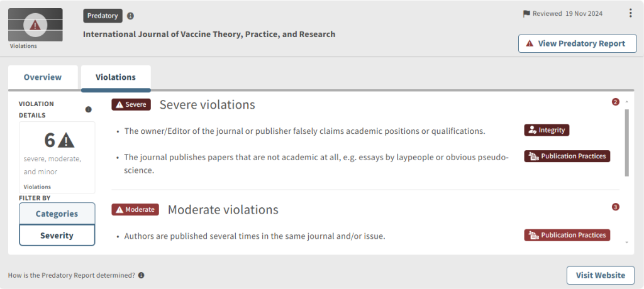The width and height of the screenshot is (644, 289).
Task: Open the three-dot options menu
Action: [631, 13]
